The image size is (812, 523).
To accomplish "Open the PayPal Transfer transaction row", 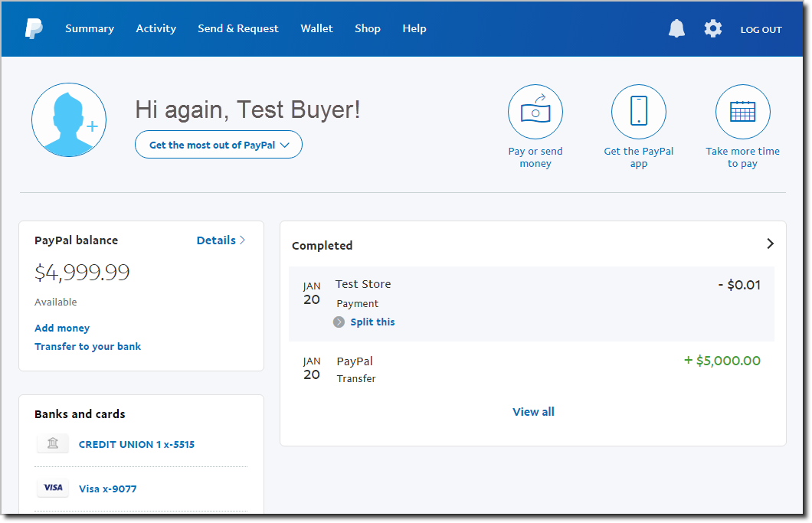I will tap(532, 368).
